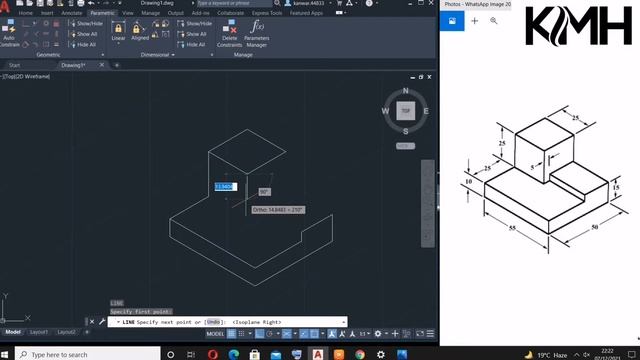Toggle Object Snap Tracking in status bar
This screenshot has width=640, height=360.
click(x=303, y=334)
